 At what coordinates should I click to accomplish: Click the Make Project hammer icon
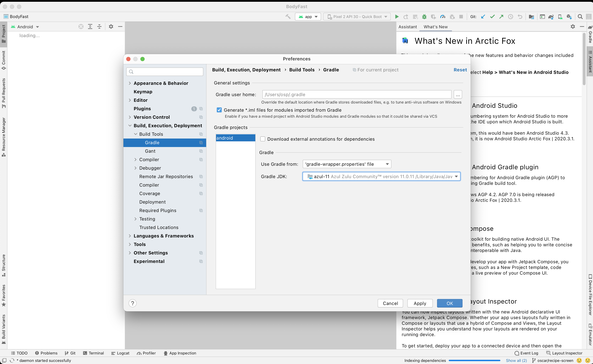[288, 17]
